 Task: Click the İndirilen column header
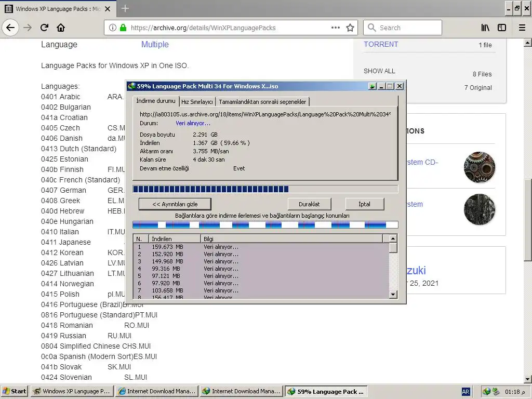click(x=175, y=239)
